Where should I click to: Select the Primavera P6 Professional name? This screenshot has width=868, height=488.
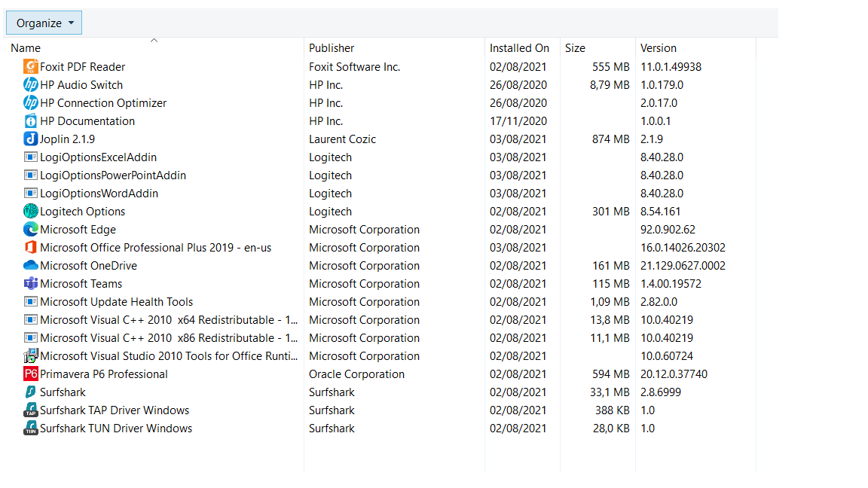click(x=103, y=374)
